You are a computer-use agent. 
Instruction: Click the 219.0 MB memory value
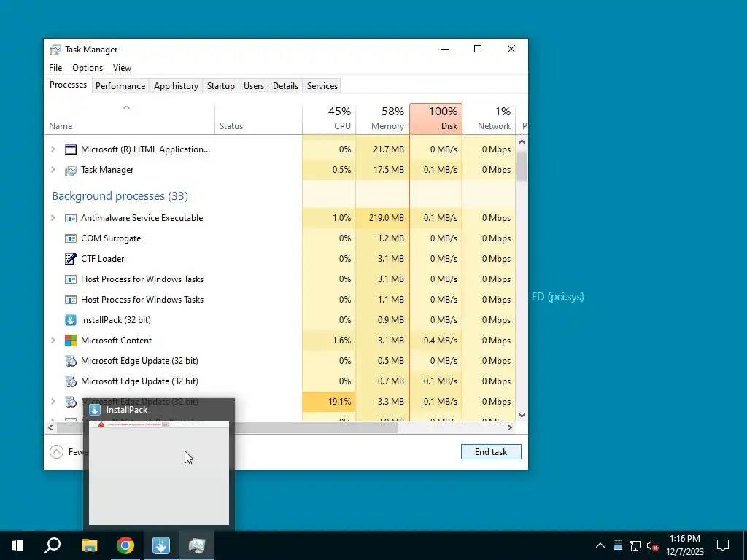(x=387, y=218)
